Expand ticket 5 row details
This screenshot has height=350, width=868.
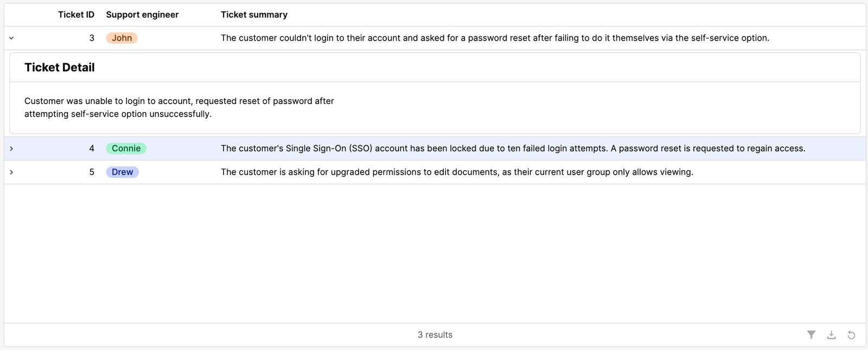(x=11, y=172)
